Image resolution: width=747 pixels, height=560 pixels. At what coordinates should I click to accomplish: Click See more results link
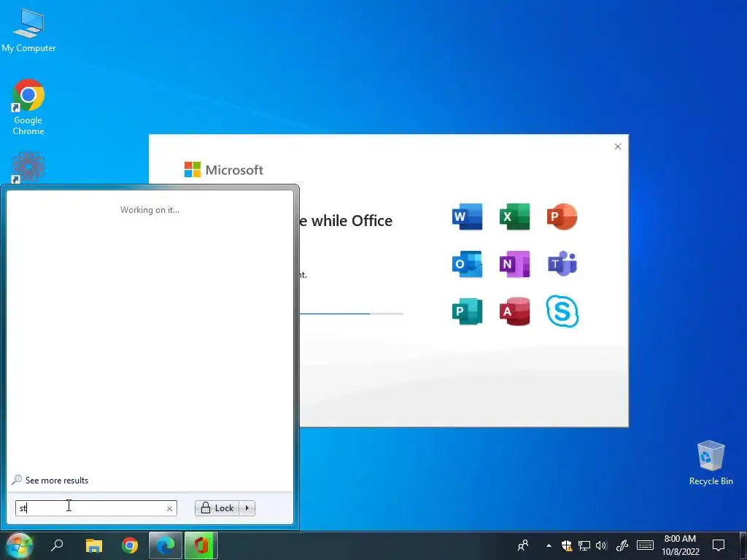click(x=57, y=481)
